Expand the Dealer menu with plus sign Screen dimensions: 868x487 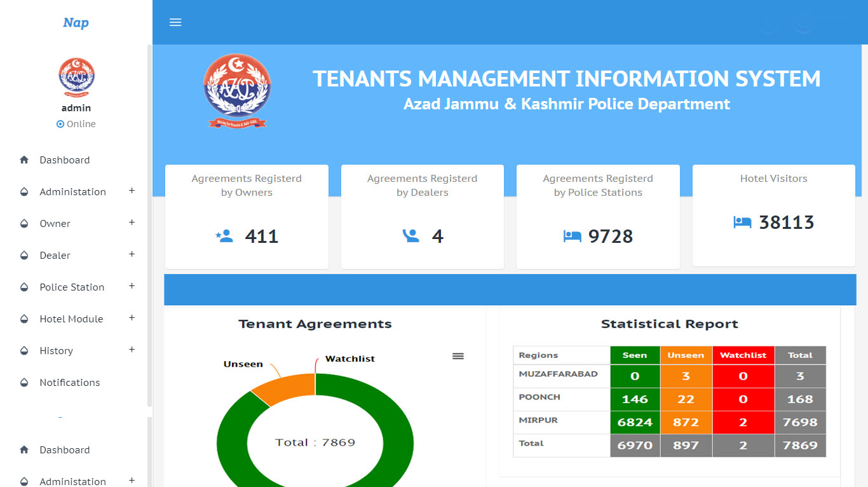[x=132, y=254]
